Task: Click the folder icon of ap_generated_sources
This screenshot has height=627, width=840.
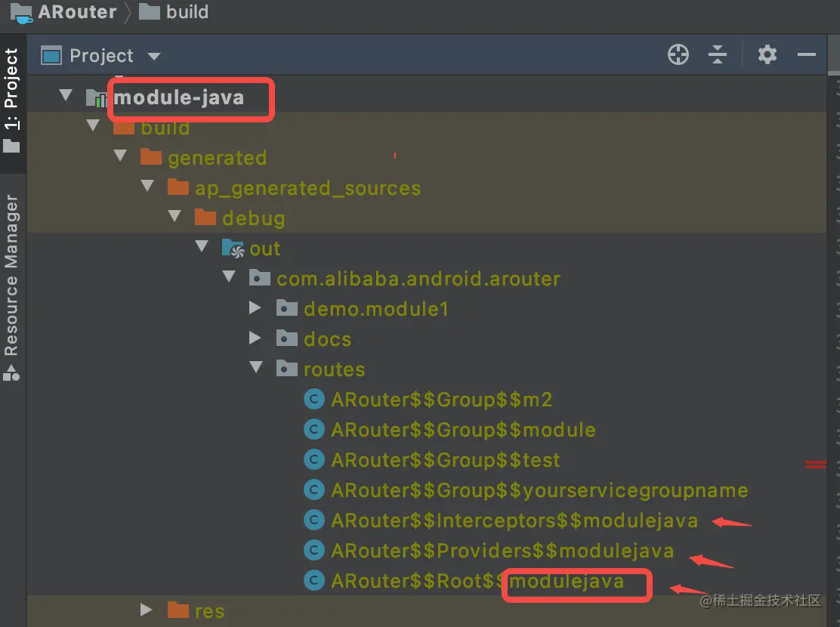Action: pos(178,187)
